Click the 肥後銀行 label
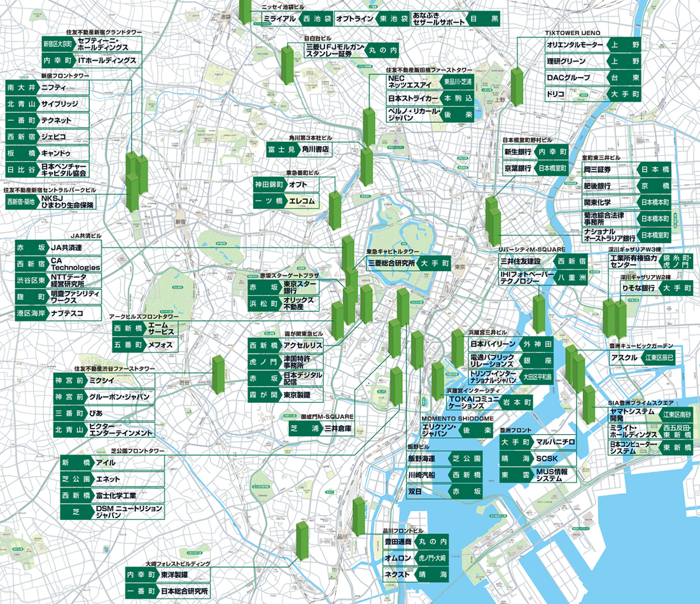The width and height of the screenshot is (700, 604). tap(598, 186)
